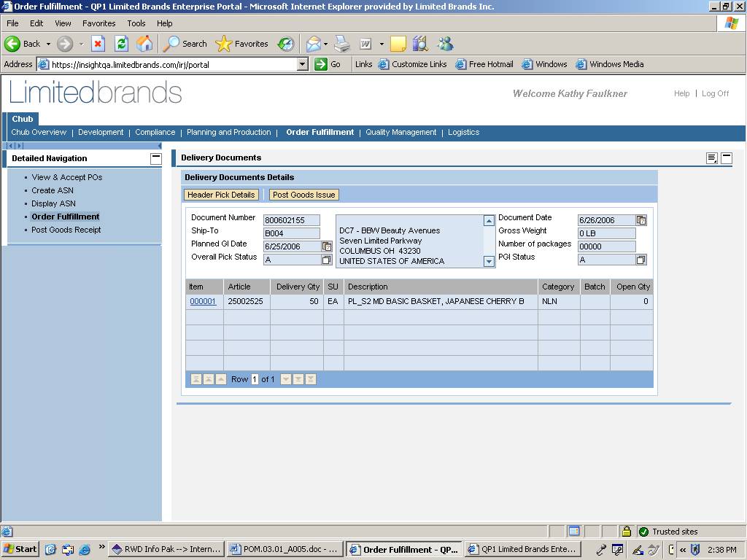Open value help for PGI Status
Screen dimensions: 747x560
coord(640,260)
